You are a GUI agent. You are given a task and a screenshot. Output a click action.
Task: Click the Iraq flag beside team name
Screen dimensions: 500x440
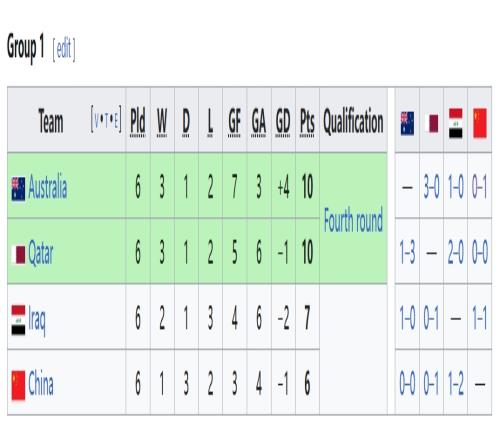tap(18, 320)
